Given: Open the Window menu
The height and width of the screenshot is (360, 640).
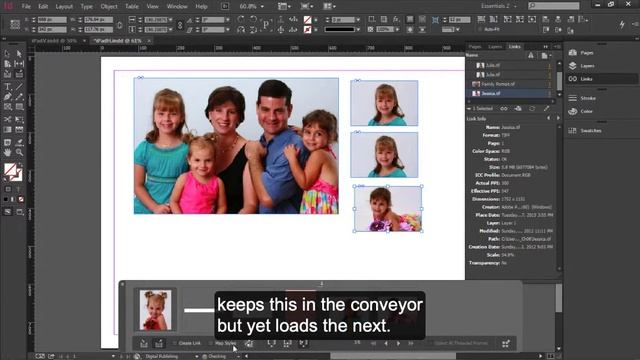Looking at the screenshot, I should (x=177, y=7).
